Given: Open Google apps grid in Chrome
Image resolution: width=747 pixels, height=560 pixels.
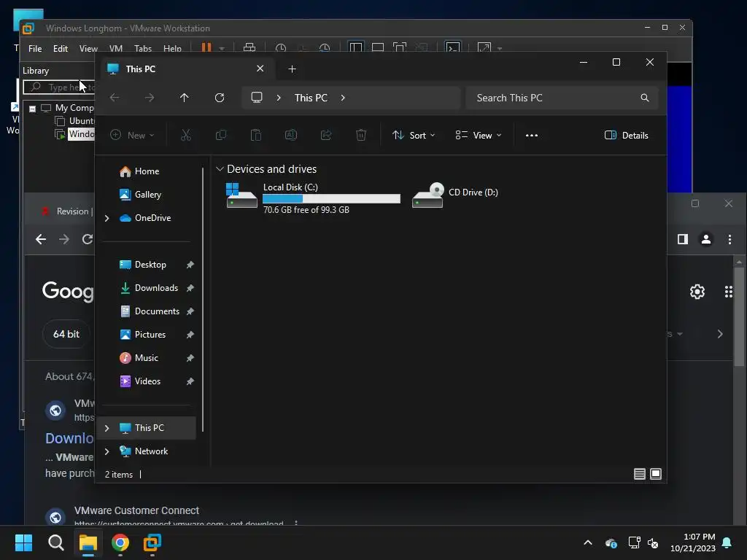Looking at the screenshot, I should point(729,292).
